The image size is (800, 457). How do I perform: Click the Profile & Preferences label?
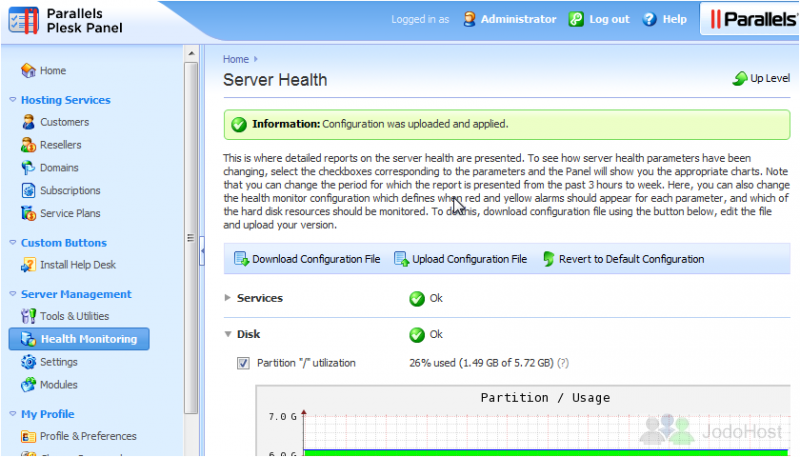coord(88,437)
